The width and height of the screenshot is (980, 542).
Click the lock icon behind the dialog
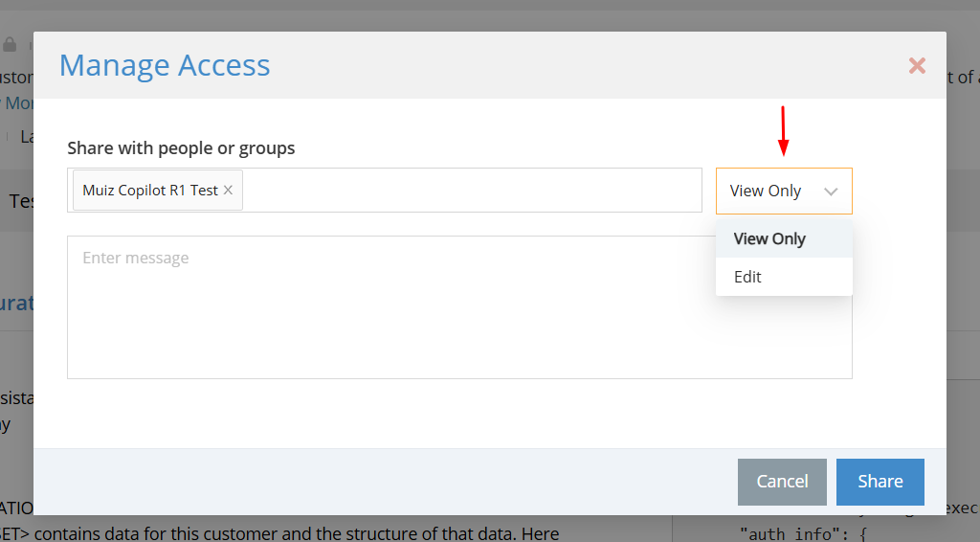point(10,44)
